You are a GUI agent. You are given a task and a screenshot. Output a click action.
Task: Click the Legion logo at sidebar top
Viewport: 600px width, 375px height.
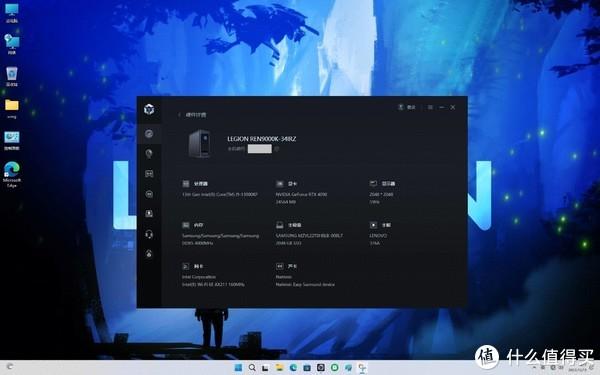(x=149, y=109)
